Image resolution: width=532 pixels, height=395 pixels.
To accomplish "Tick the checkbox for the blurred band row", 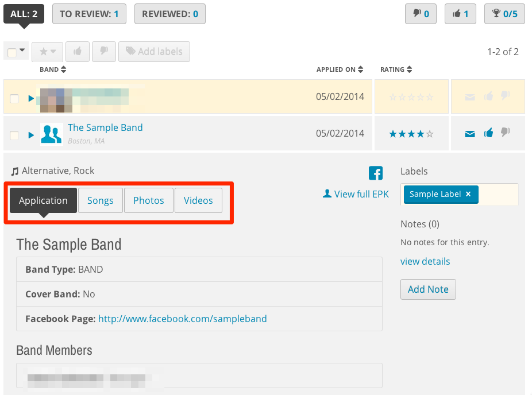I will click(14, 98).
